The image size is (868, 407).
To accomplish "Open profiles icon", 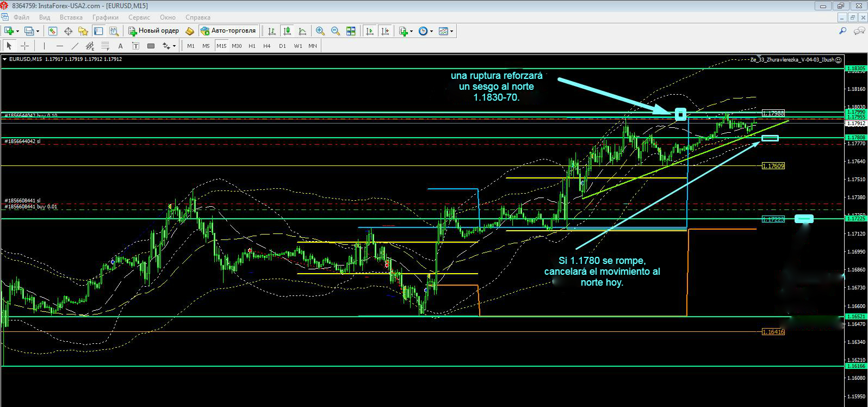I will click(29, 31).
